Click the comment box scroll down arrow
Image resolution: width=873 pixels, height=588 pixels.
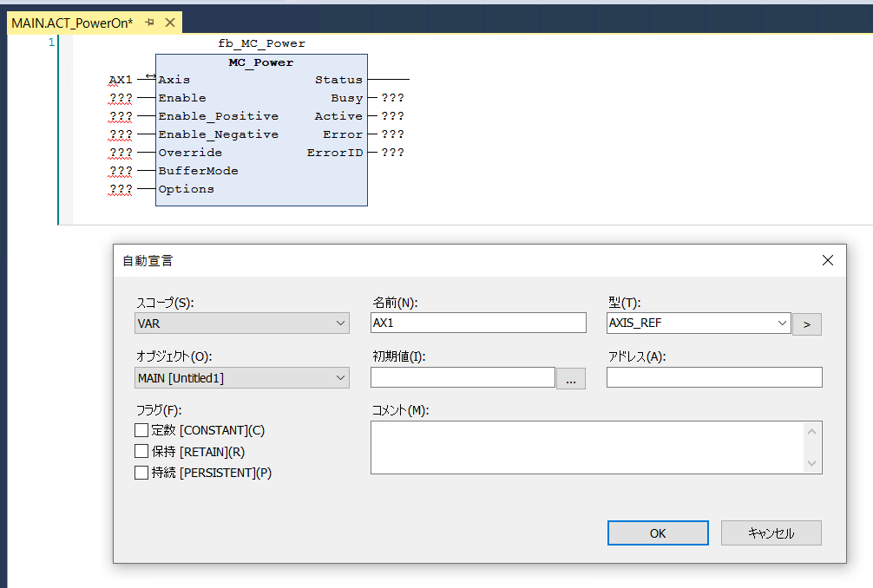pos(811,463)
